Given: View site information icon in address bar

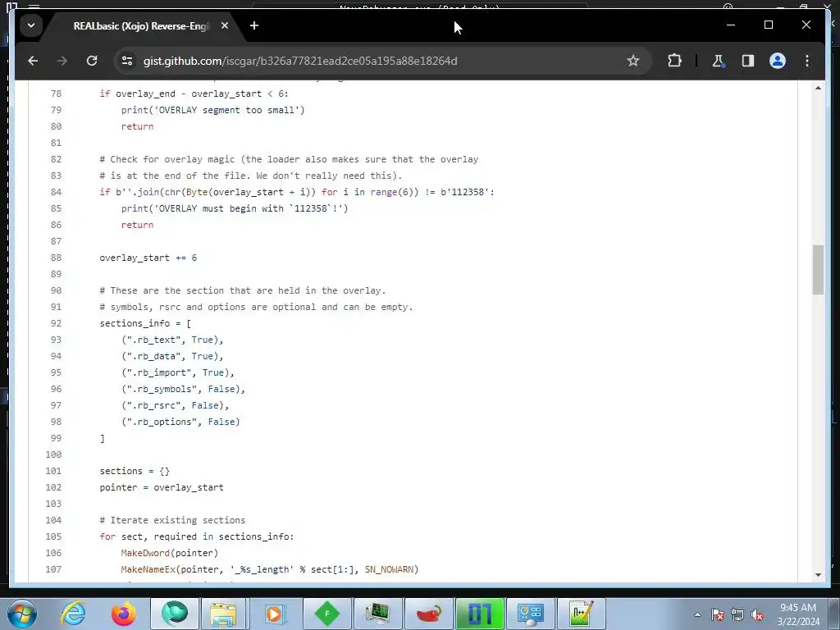Looking at the screenshot, I should (127, 61).
